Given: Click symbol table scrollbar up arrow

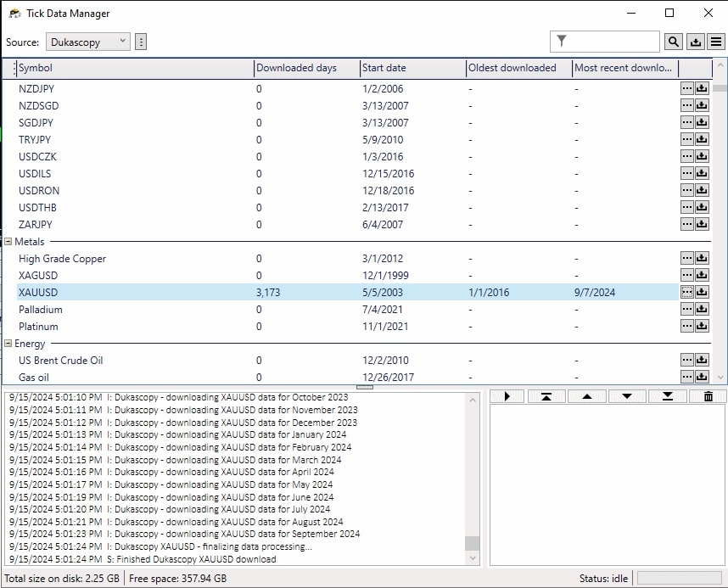Looking at the screenshot, I should 720,65.
